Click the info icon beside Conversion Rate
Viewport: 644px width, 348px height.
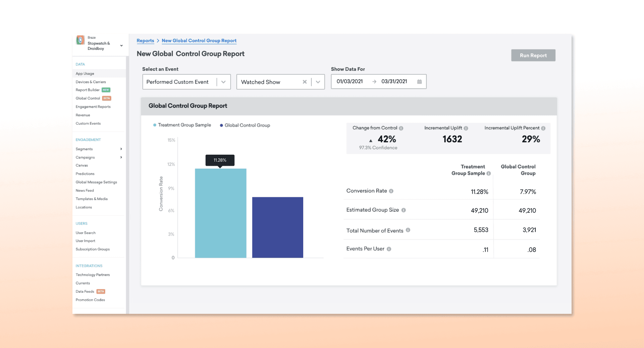click(391, 191)
